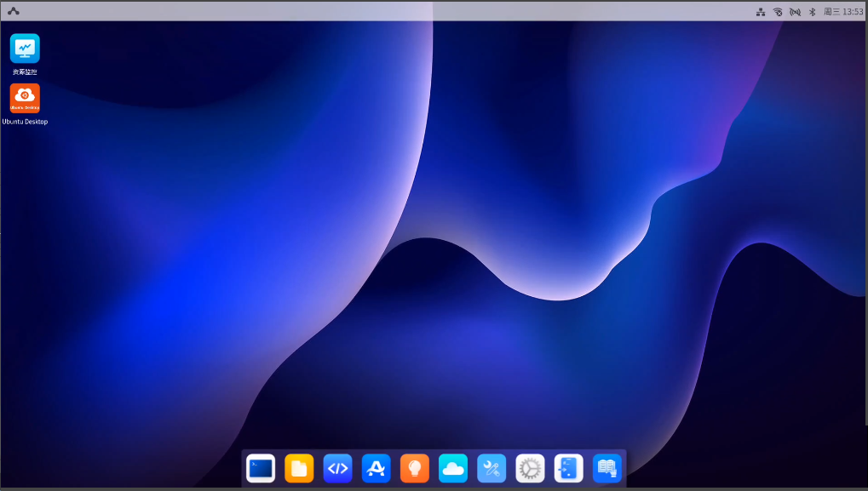Launch the yellow file manager dock icon
The image size is (868, 491).
click(x=299, y=468)
